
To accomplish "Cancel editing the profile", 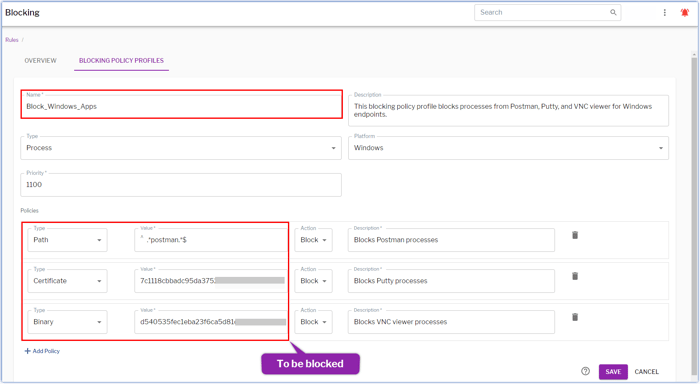I will point(646,371).
